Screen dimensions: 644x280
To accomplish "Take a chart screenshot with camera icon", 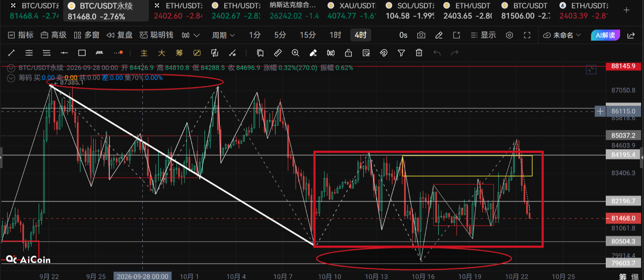I will point(421,35).
